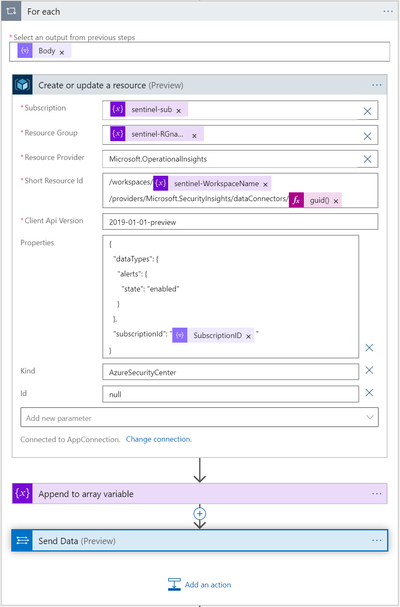Viewport: 400px width, 607px height.
Task: Remove the guid() expression token
Action: pyautogui.click(x=336, y=201)
